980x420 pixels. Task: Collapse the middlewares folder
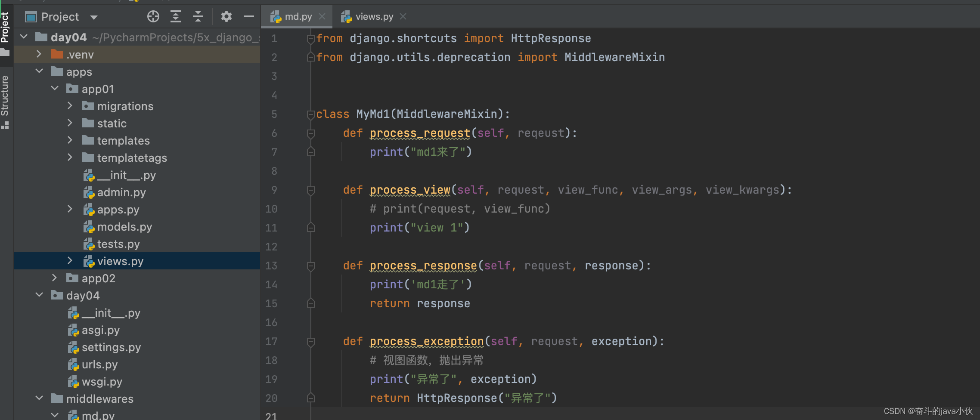coord(39,398)
